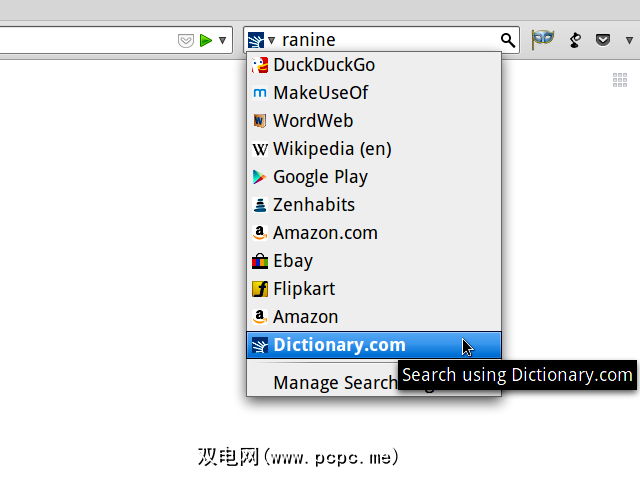Choose MakeUseOf from the engine list
This screenshot has height=480, width=640.
pyautogui.click(x=374, y=93)
